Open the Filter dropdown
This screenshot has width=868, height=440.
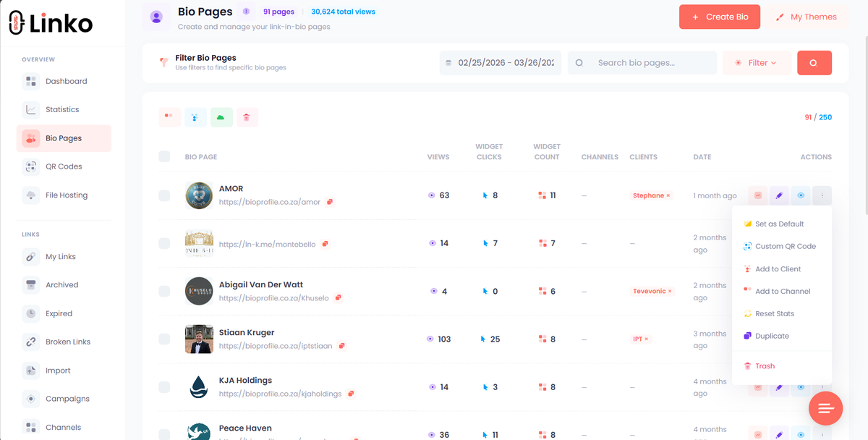coord(757,63)
